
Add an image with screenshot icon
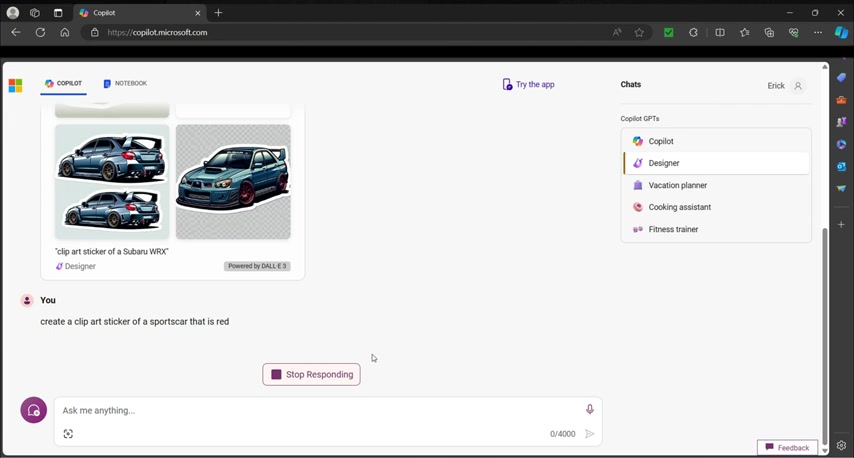[68, 433]
